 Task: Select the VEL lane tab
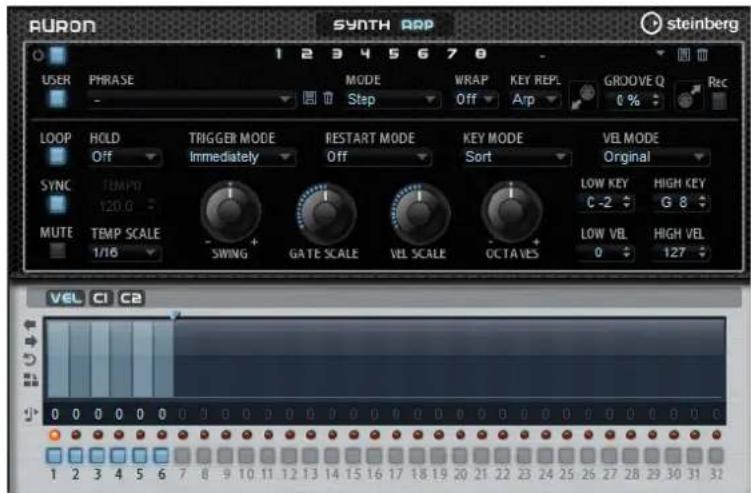tap(65, 298)
